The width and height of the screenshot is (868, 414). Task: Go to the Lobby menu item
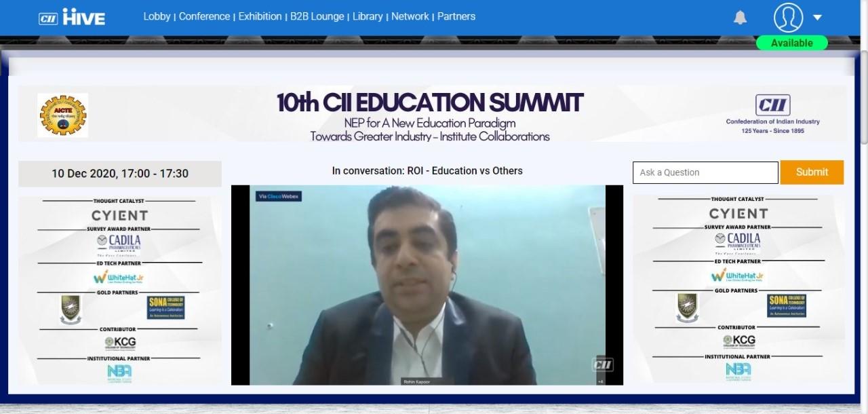coord(157,16)
